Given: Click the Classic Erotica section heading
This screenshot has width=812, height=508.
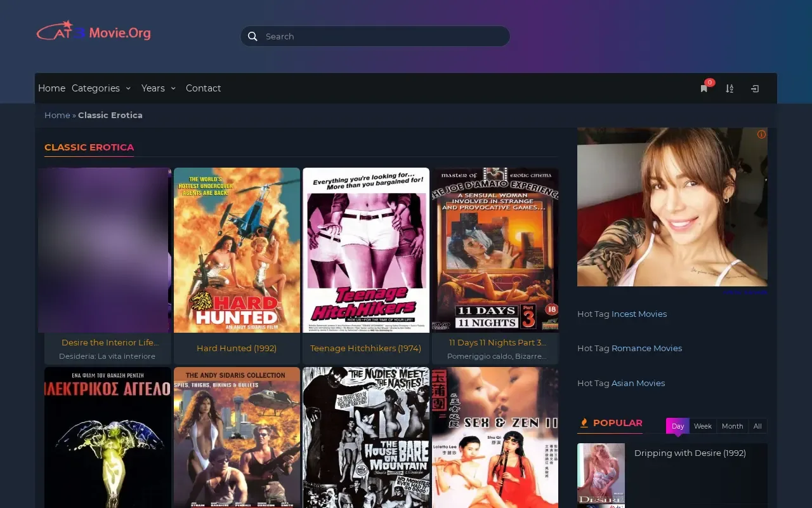Looking at the screenshot, I should (89, 147).
